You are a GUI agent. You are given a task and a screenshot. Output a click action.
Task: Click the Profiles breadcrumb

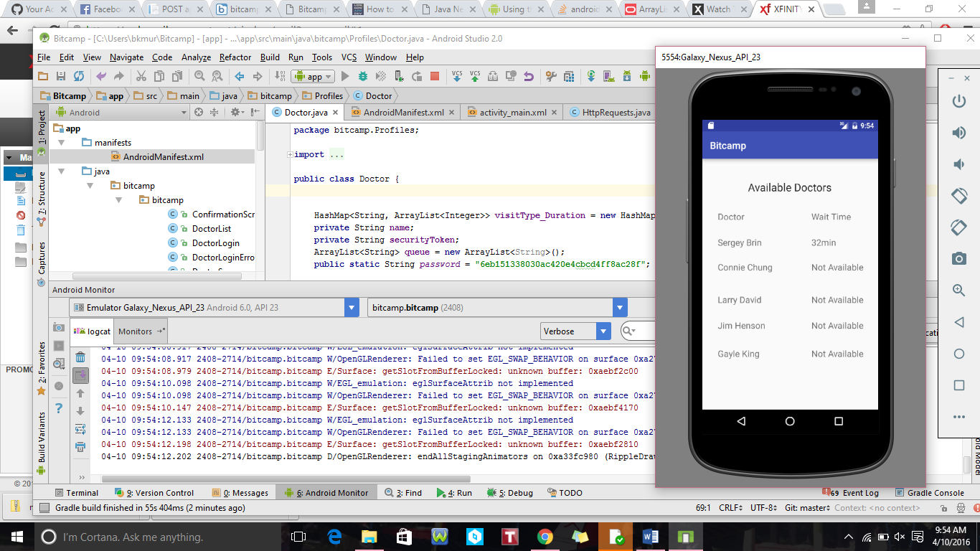pyautogui.click(x=322, y=96)
